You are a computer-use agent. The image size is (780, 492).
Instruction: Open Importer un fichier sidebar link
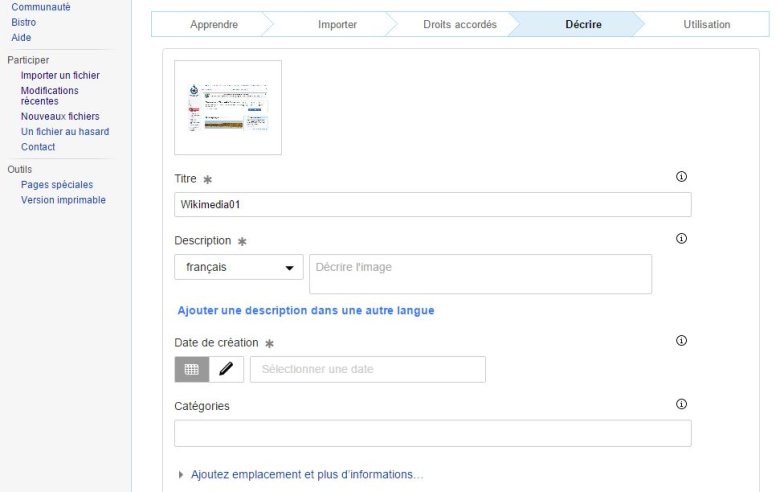click(x=60, y=75)
